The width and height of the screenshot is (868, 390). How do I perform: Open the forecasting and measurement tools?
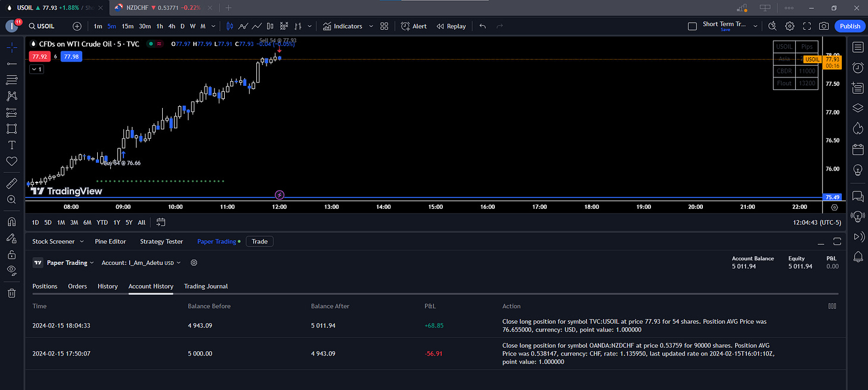(11, 112)
